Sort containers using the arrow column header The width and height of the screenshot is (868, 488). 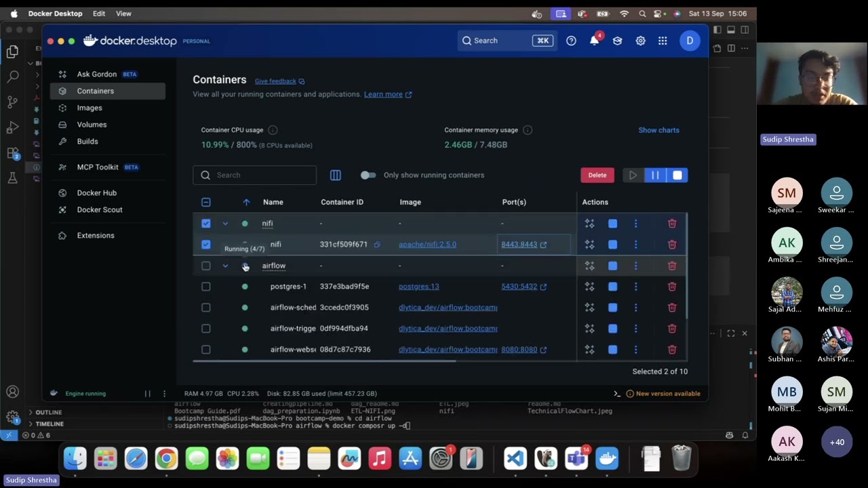click(x=246, y=202)
